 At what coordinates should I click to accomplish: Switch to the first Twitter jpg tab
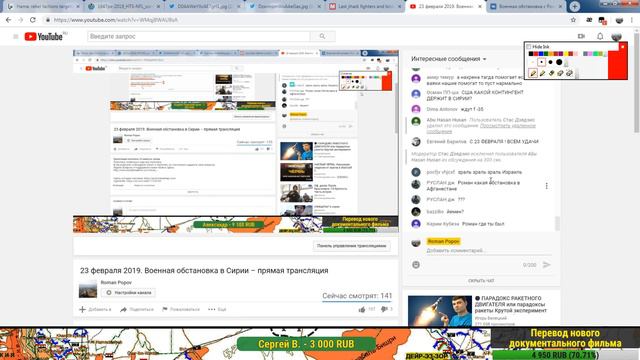pyautogui.click(x=204, y=7)
